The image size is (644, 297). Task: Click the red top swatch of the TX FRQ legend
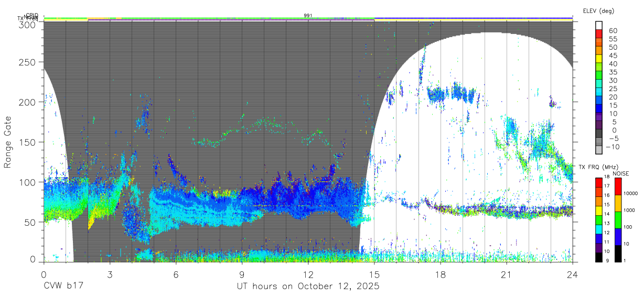click(x=599, y=181)
